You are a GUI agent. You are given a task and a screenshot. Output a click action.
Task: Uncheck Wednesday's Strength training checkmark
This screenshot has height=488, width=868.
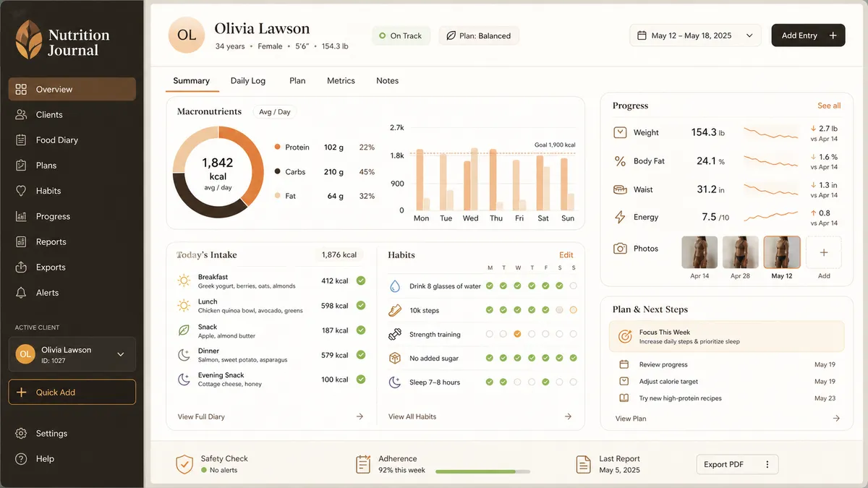517,335
